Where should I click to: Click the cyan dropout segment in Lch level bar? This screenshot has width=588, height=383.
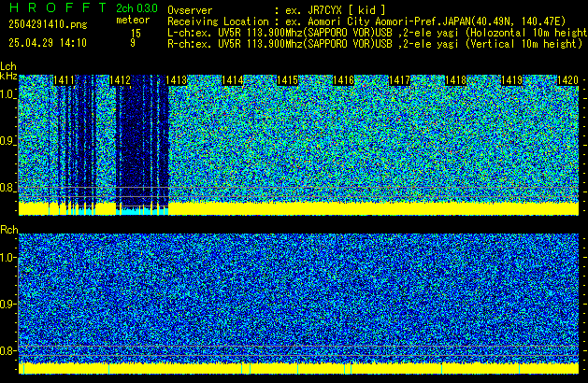(142, 210)
